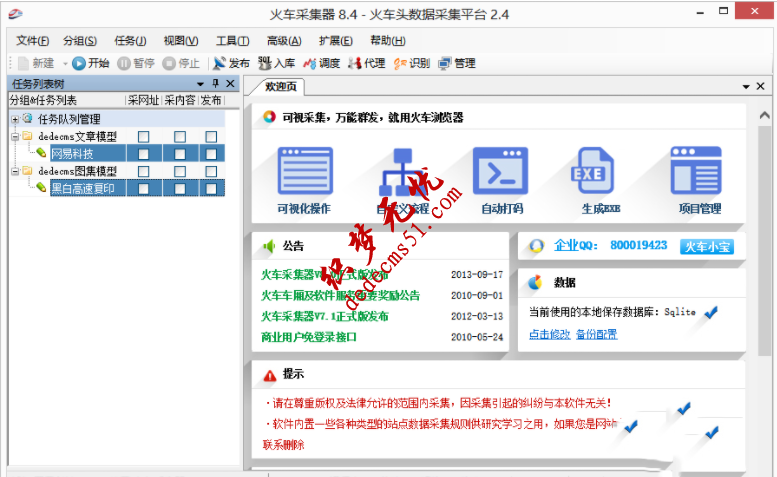The height and width of the screenshot is (477, 777).
Task: Close the 欢迎页 tab with X
Action: pyautogui.click(x=761, y=86)
